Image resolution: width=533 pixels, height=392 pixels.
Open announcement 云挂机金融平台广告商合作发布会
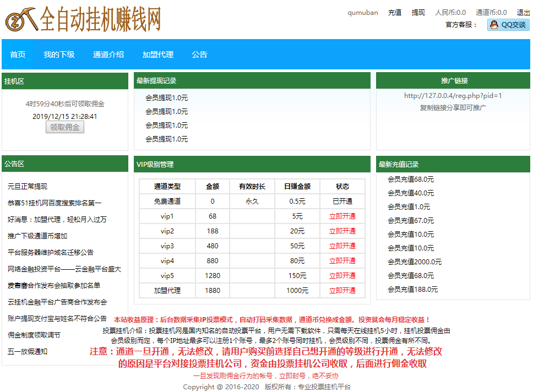pyautogui.click(x=57, y=302)
